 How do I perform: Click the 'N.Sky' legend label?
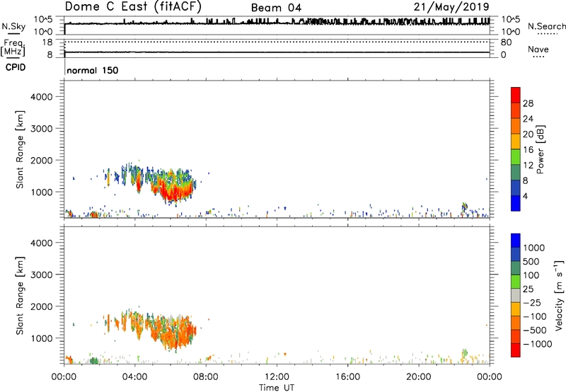click(x=13, y=26)
